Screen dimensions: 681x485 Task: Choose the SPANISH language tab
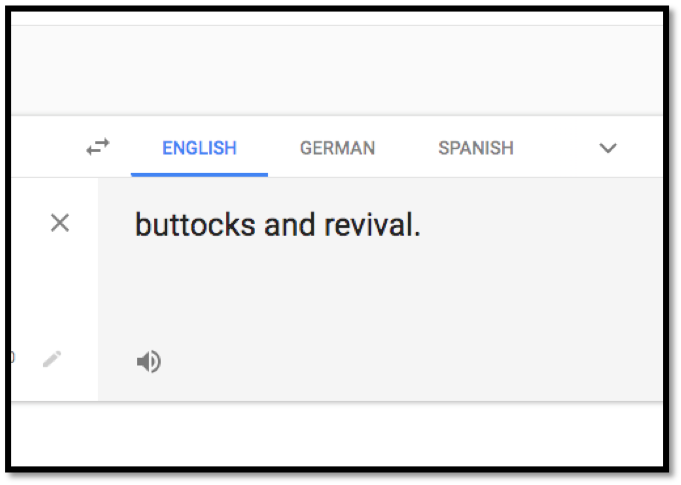point(476,148)
